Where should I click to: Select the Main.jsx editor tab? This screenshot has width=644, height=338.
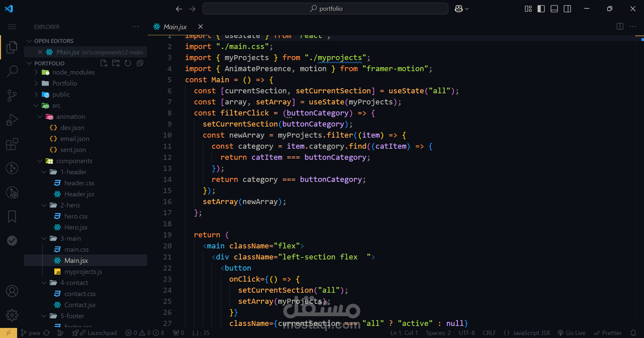(x=175, y=27)
